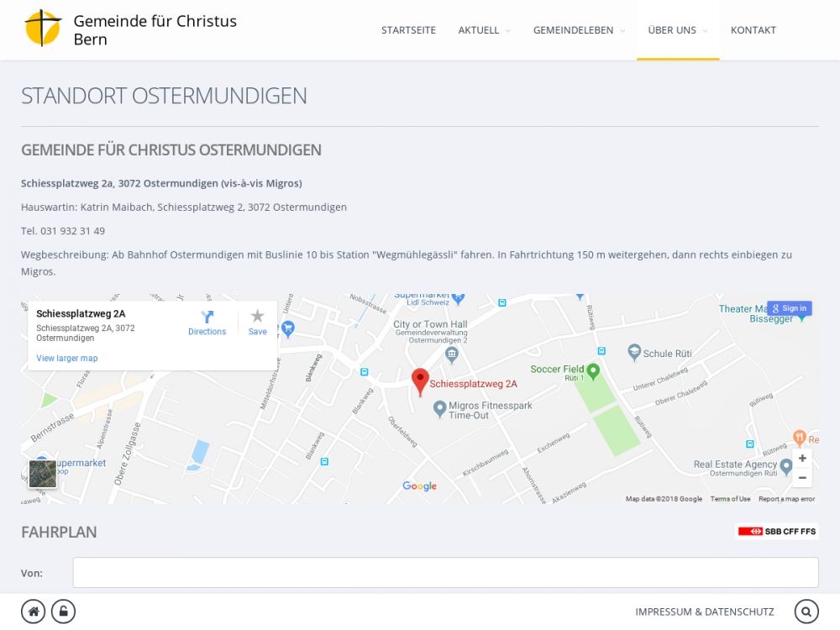The image size is (840, 630).
Task: Switch map to satellite view thumbnail
Action: (42, 474)
